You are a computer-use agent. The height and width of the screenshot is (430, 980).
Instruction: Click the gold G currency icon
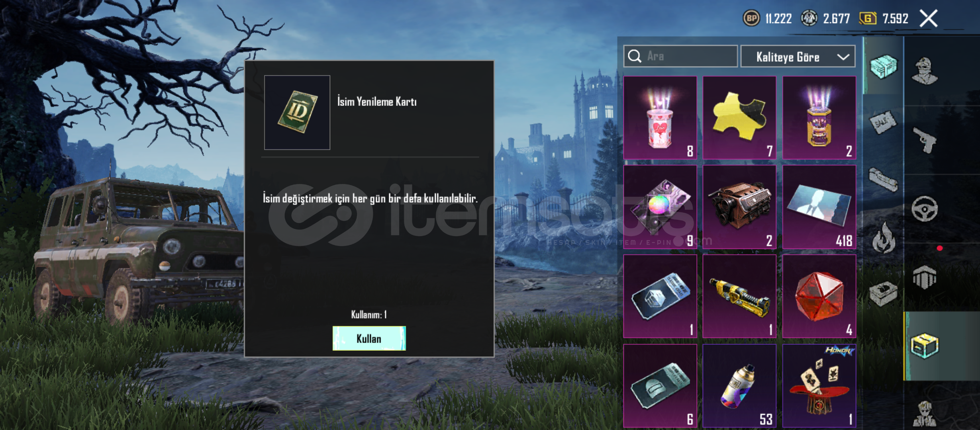(x=868, y=18)
